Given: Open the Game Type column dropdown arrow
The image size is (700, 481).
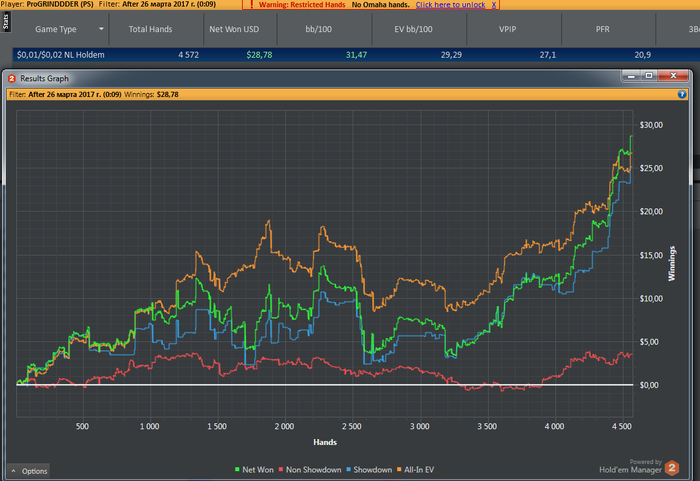Looking at the screenshot, I should pos(101,30).
